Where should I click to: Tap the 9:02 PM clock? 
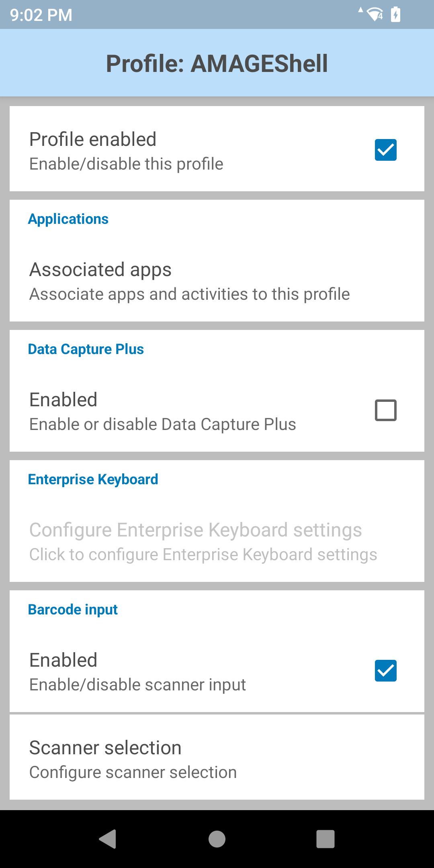(x=41, y=15)
